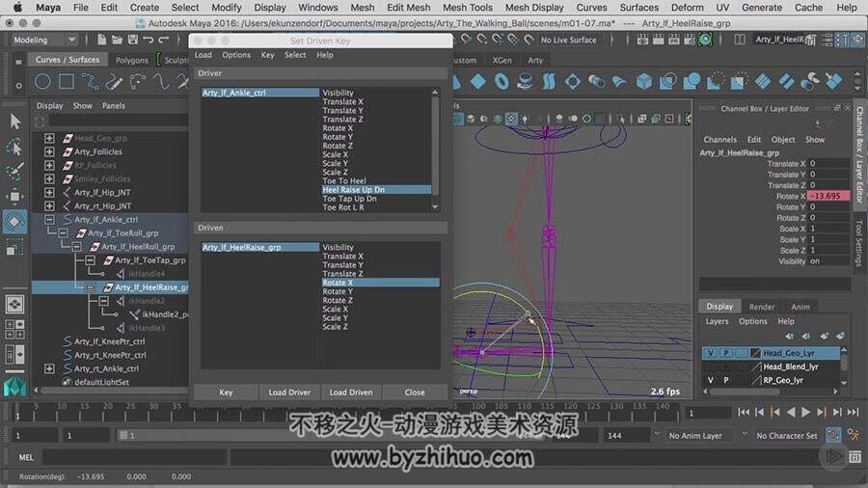Click the save scene icon
The height and width of the screenshot is (488, 868).
point(132,40)
